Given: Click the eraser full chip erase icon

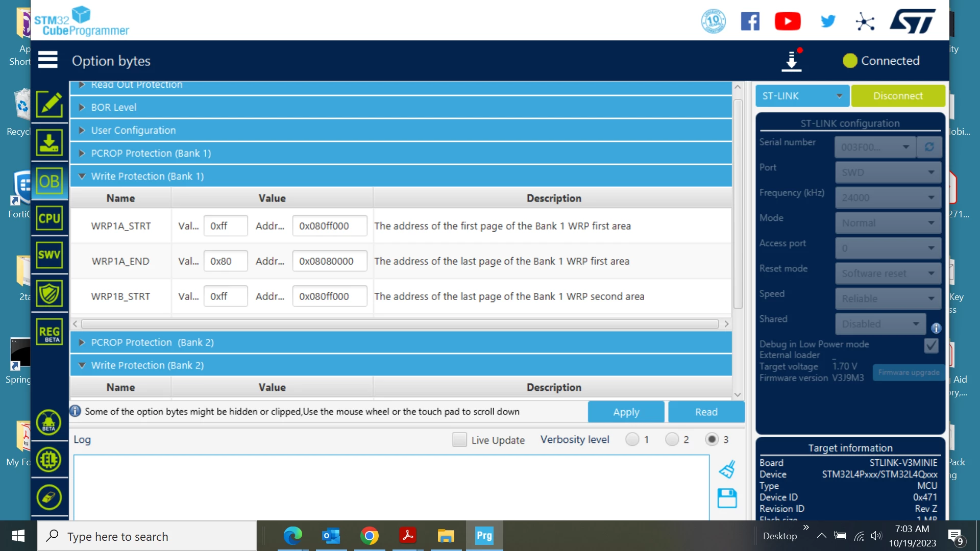Looking at the screenshot, I should click(49, 497).
